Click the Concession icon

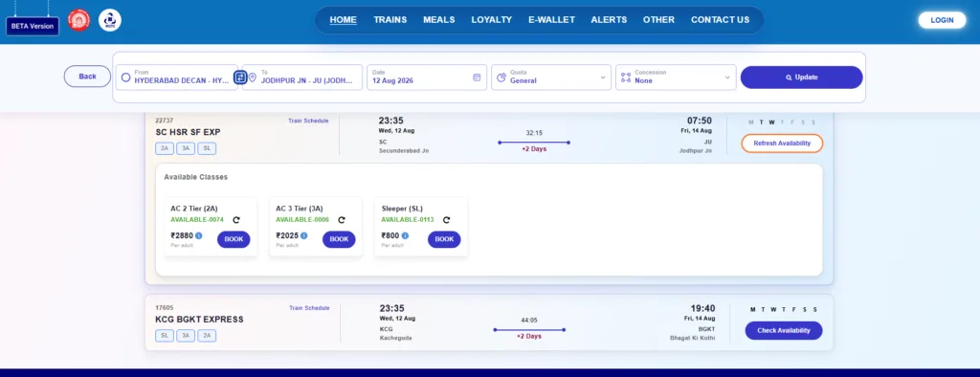point(626,78)
